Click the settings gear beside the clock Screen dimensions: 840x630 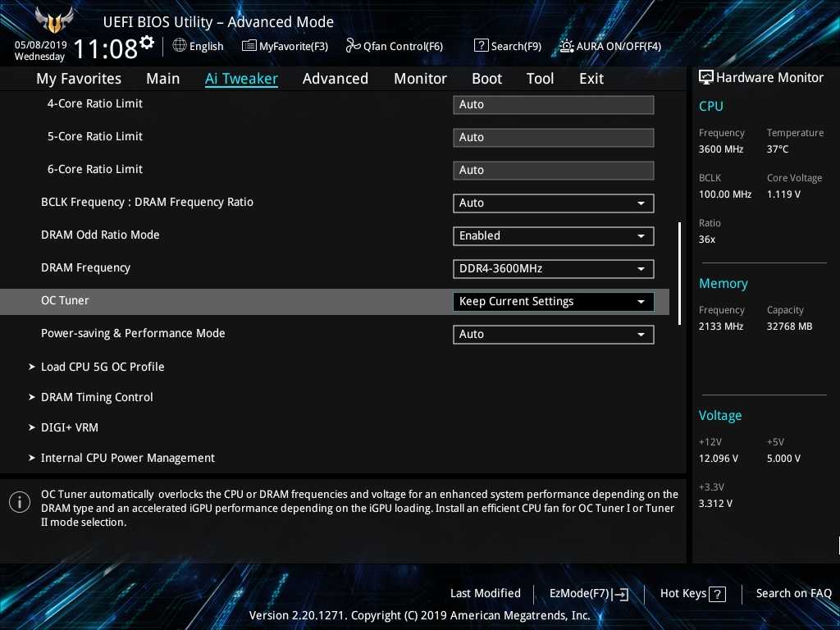pos(147,43)
